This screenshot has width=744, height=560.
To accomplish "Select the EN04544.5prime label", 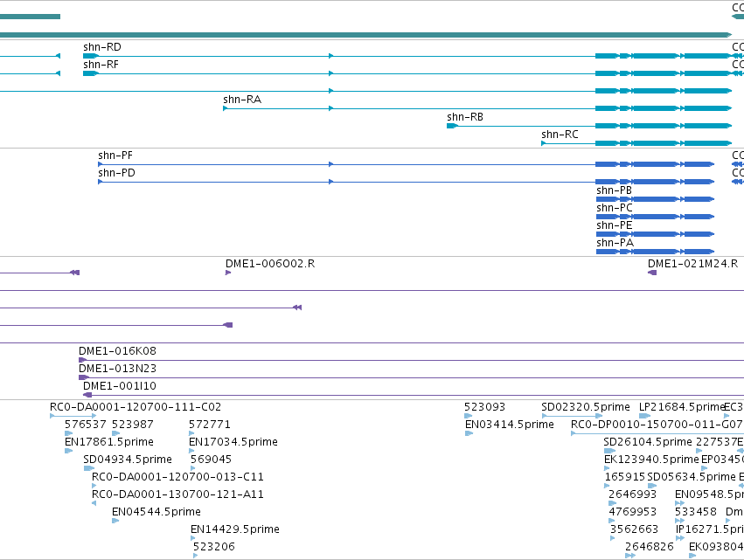I will (156, 512).
